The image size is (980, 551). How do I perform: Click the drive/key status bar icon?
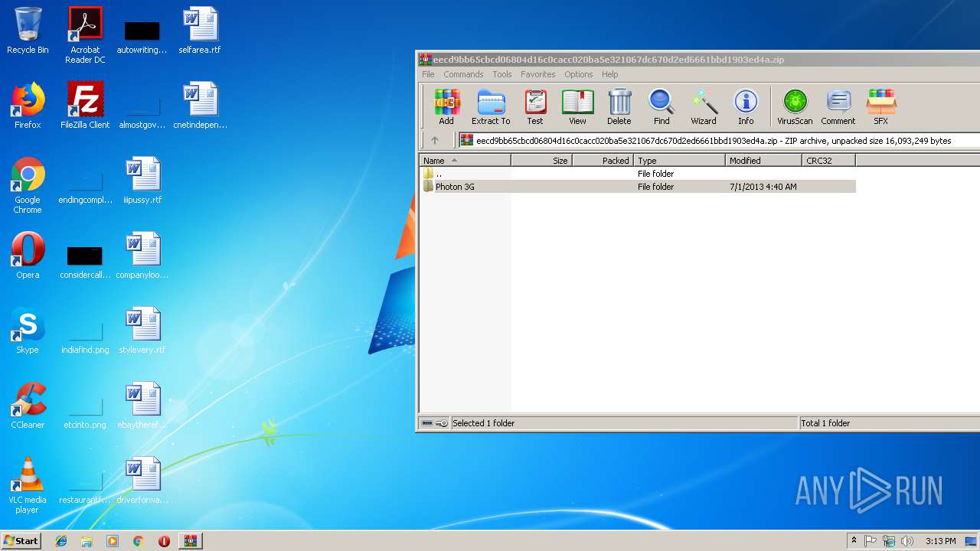[x=435, y=423]
